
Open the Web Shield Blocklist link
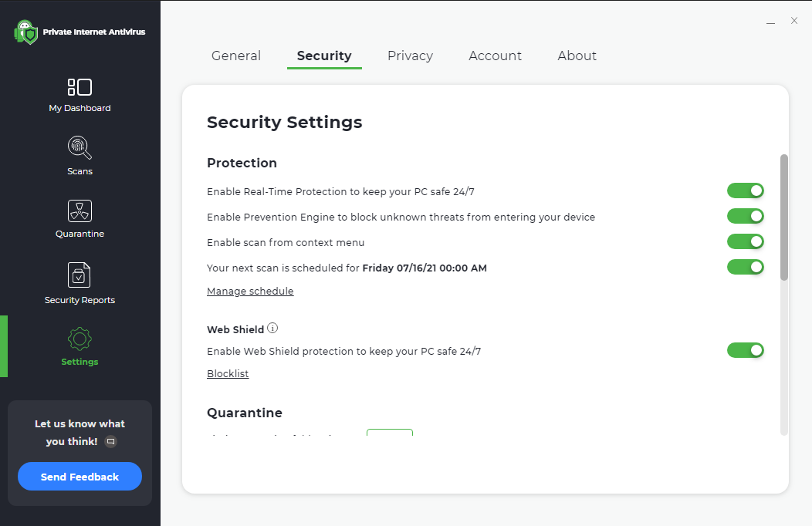228,374
